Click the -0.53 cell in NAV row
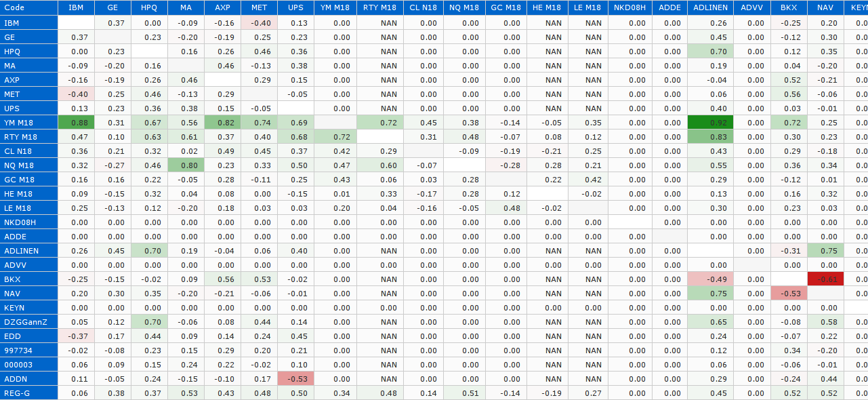868x400 pixels. click(x=789, y=294)
